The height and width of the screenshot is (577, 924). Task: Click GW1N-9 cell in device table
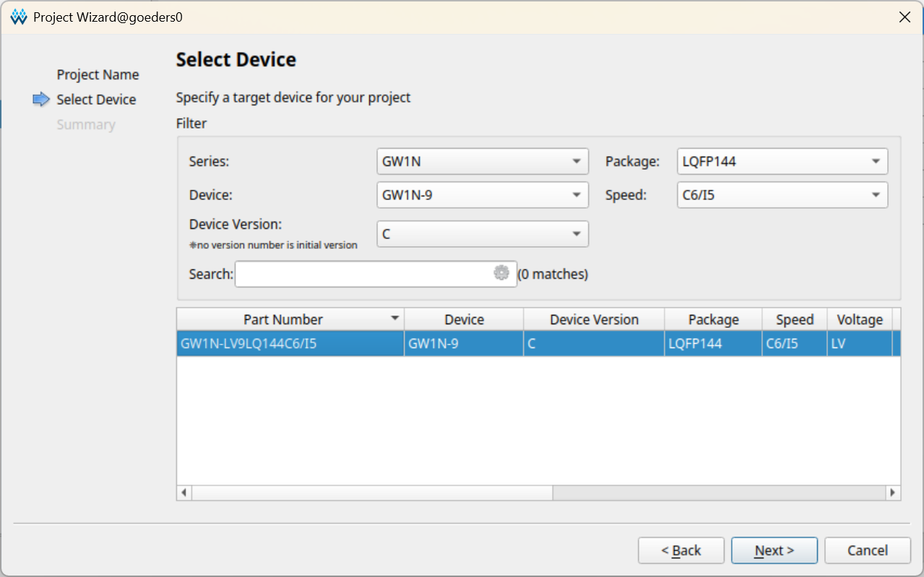click(x=464, y=344)
